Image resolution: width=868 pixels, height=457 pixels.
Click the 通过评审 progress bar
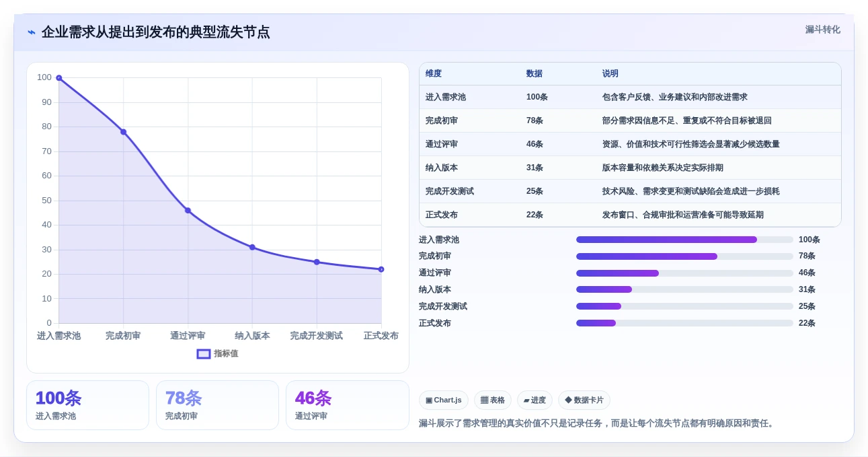tap(684, 273)
